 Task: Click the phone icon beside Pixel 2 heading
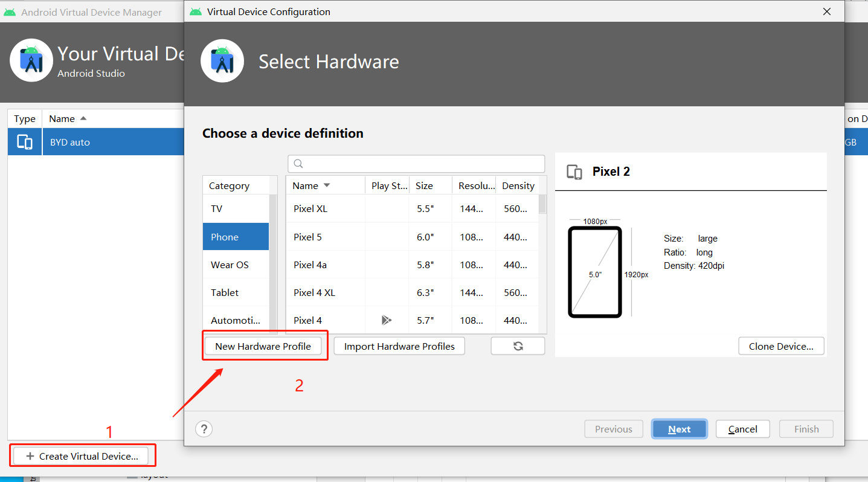click(x=574, y=172)
